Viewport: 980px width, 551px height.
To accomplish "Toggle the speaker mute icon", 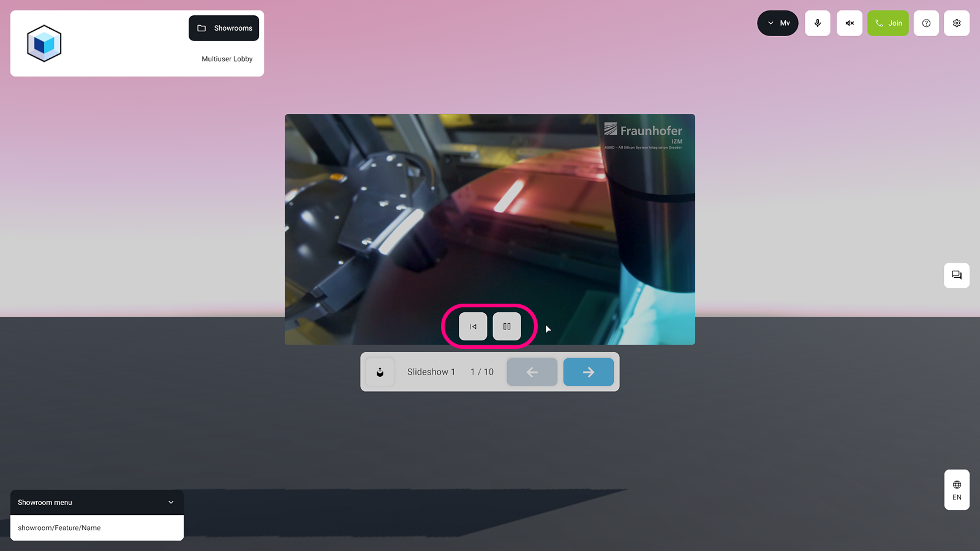I will (849, 23).
